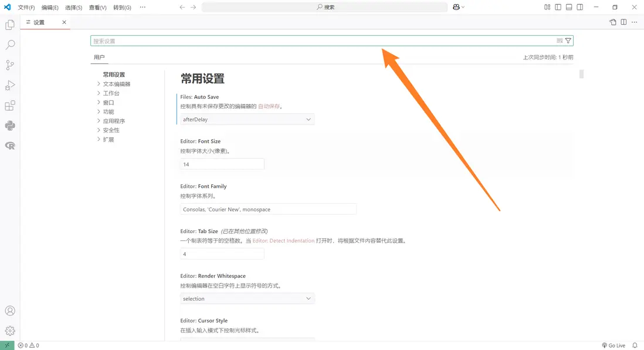
Task: Open the 转到(G) menu
Action: click(x=122, y=8)
